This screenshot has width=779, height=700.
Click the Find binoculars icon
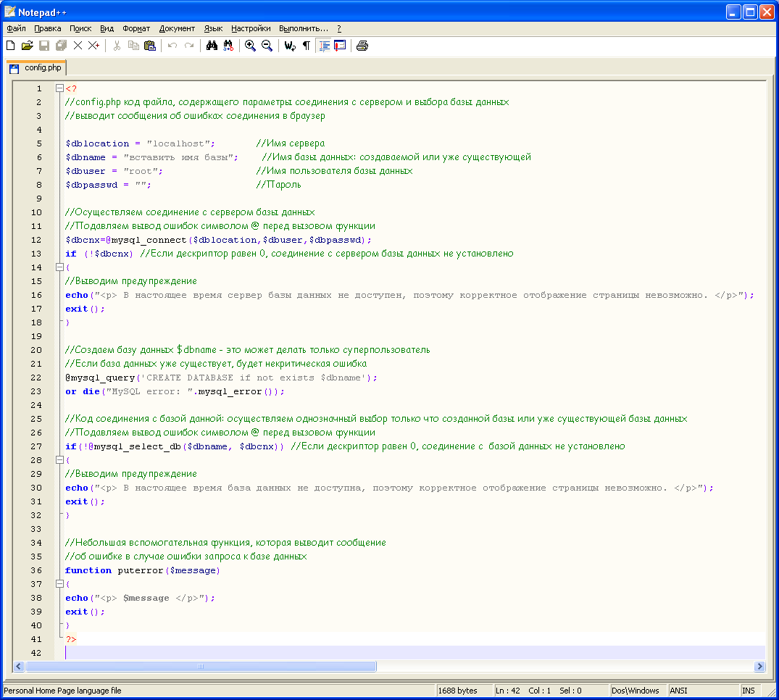coord(212,46)
